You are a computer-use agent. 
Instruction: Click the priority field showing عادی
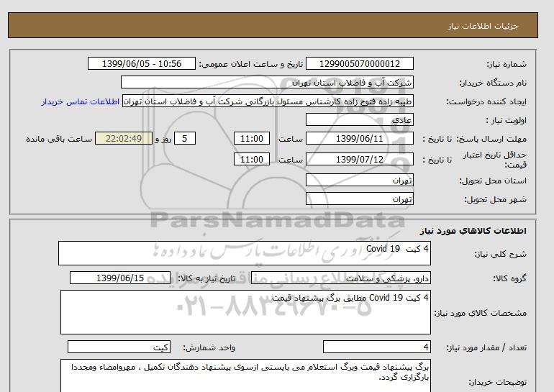[359, 119]
